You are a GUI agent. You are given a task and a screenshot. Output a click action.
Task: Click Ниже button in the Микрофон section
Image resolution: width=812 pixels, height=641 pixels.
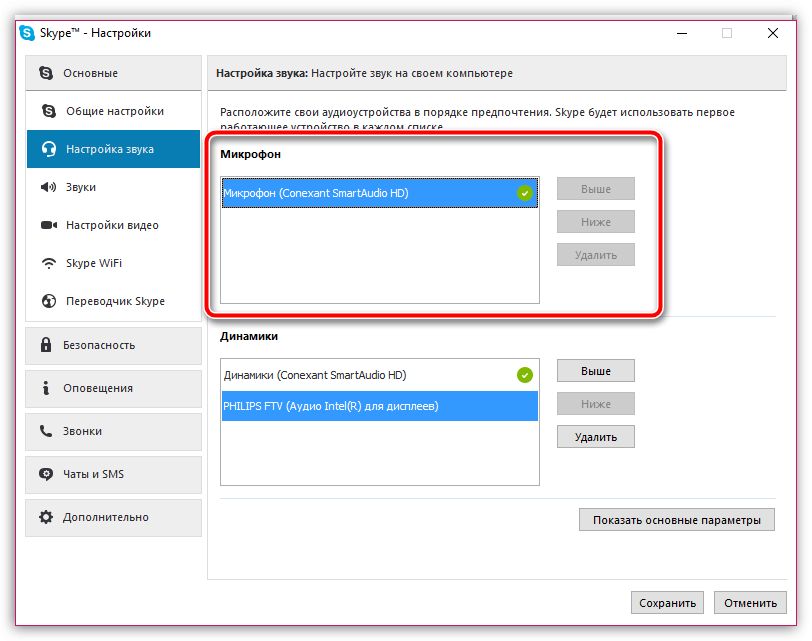[596, 222]
